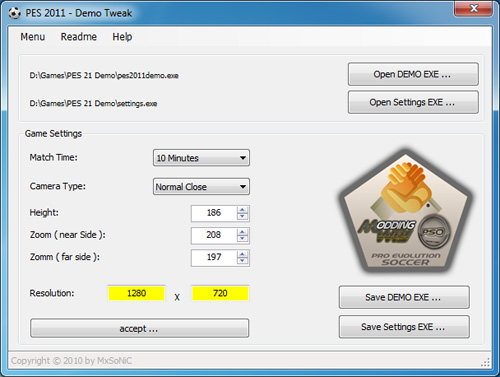The width and height of the screenshot is (500, 377).
Task: Click the Camera Type label
Action: [x=57, y=186]
